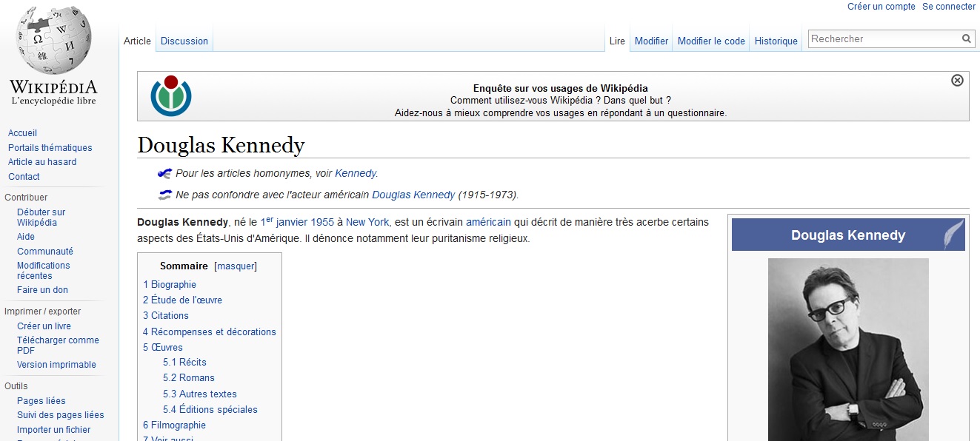Jump to section 5 Œuvres

tap(163, 348)
